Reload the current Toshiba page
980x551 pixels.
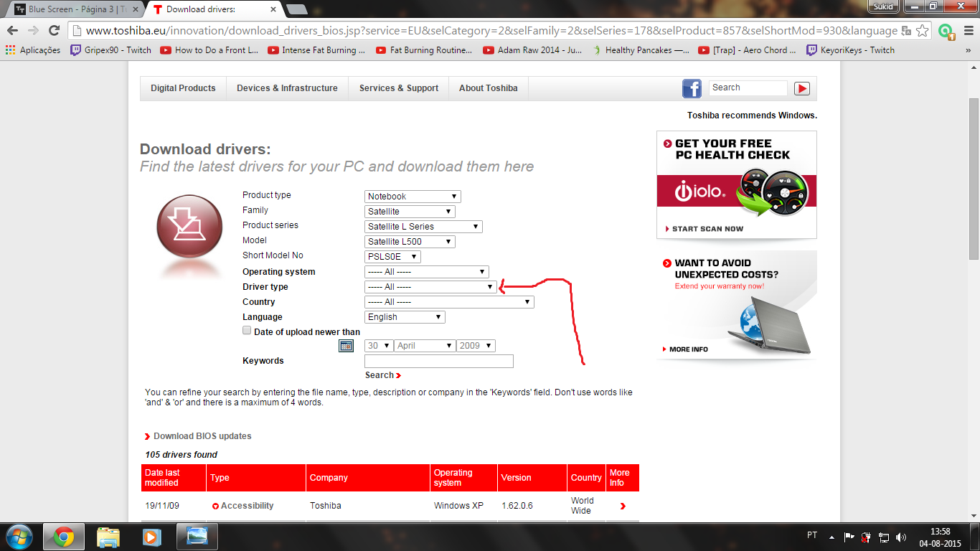54,31
